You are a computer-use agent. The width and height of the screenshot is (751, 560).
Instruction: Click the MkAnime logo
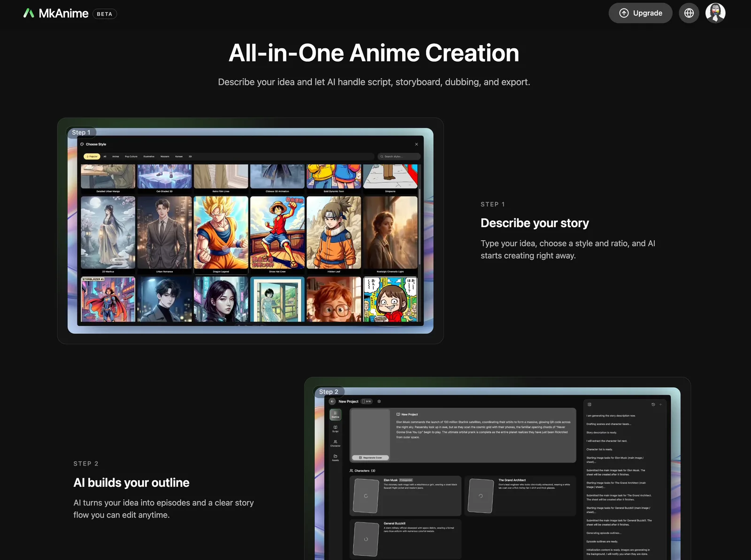(56, 13)
